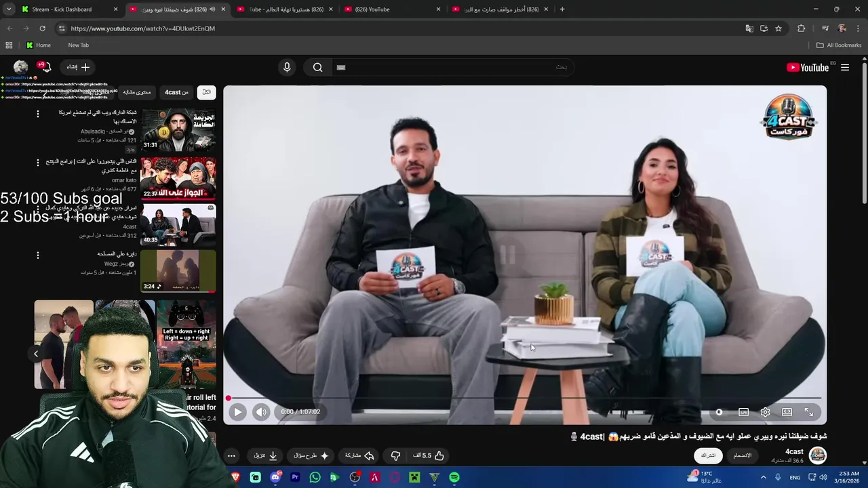This screenshot has height=488, width=868.
Task: Click the Ask (طرح سؤال) button
Action: [311, 455]
